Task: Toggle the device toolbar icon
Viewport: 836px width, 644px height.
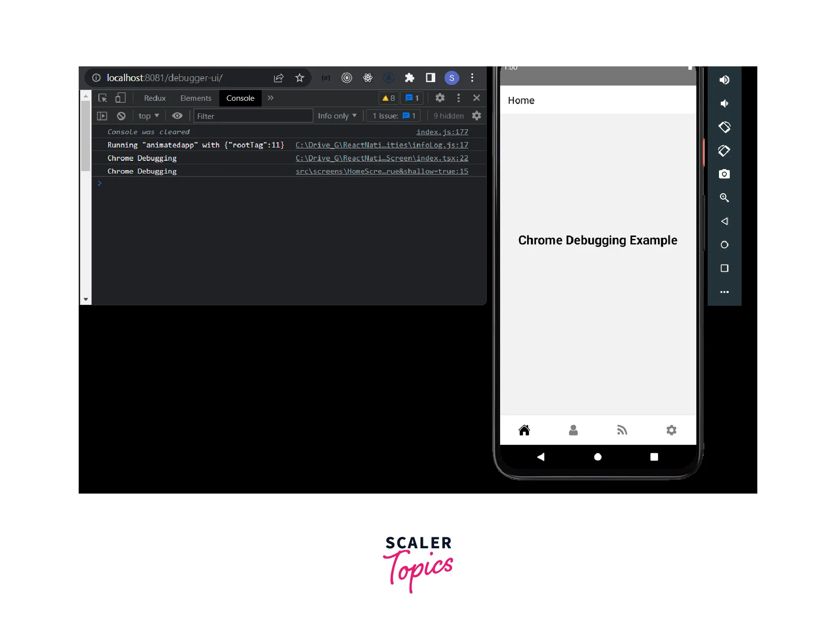Action: pos(120,98)
